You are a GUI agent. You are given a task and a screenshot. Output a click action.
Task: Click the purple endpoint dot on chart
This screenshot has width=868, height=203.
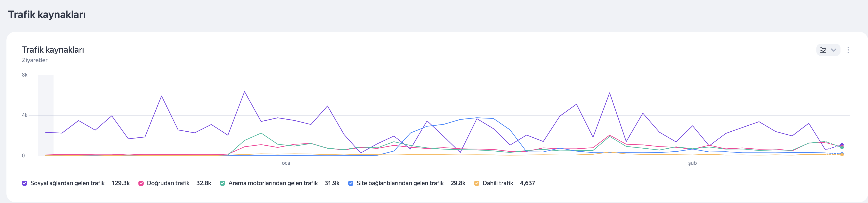click(x=842, y=145)
